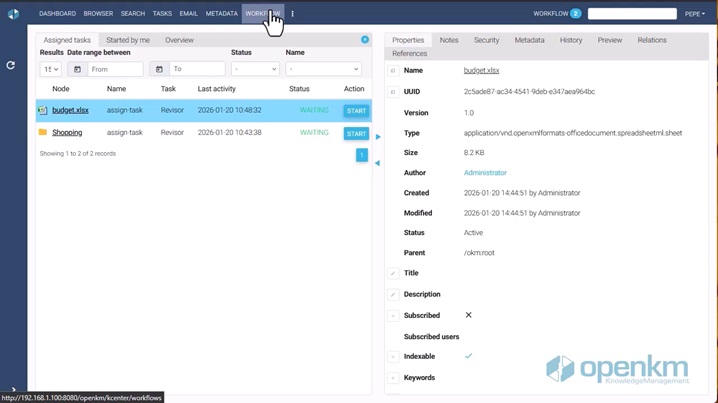Screen dimensions: 718x403
Task: Click the blue play icon above task filters
Action: pos(365,40)
